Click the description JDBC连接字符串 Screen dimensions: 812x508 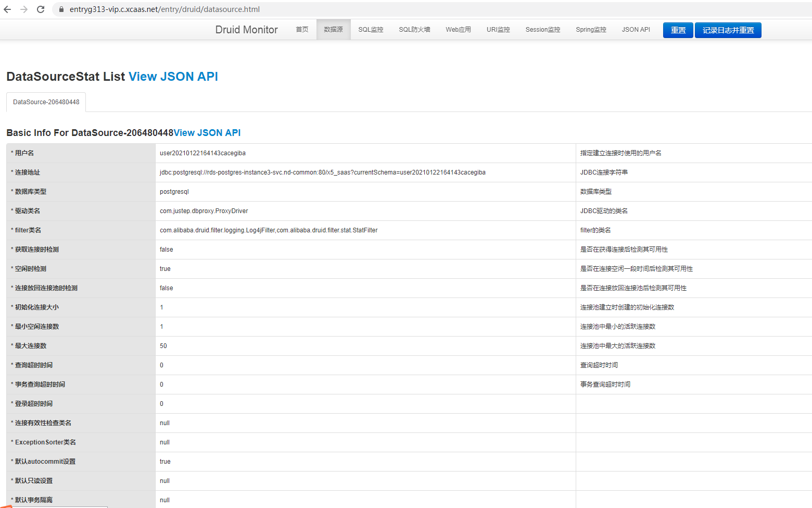point(604,172)
